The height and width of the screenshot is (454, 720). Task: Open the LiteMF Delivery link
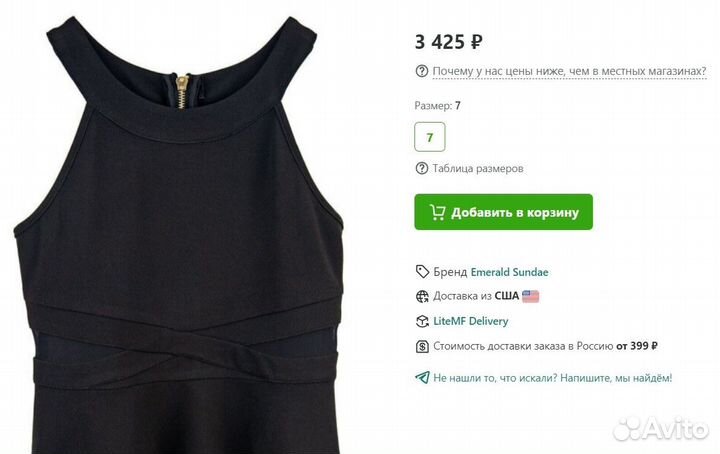click(x=471, y=321)
